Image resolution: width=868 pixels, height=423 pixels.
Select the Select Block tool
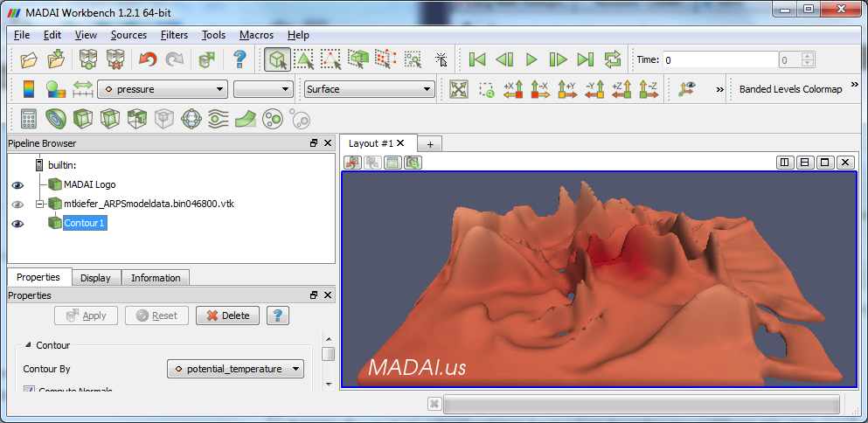pos(413,59)
